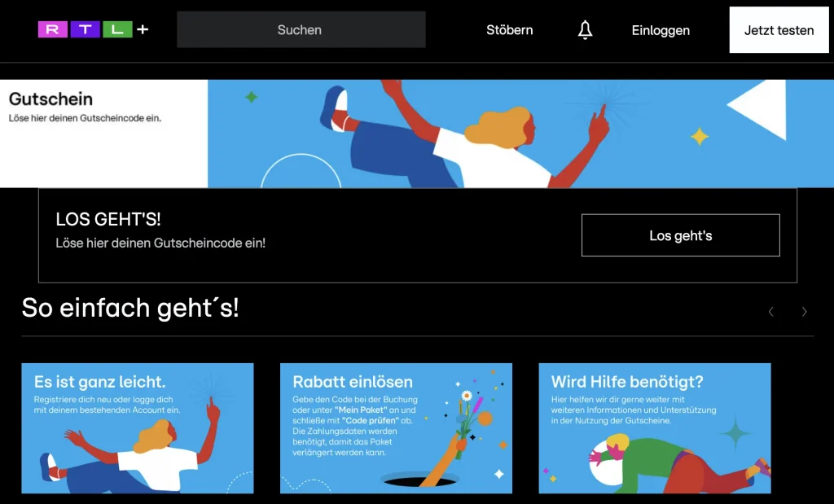834x504 pixels.
Task: Focus the Suchen search field
Action: tap(301, 30)
